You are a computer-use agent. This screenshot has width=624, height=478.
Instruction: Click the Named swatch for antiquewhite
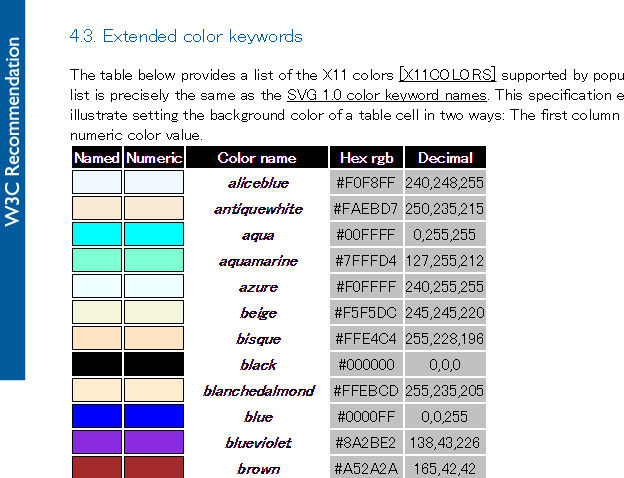pyautogui.click(x=97, y=208)
